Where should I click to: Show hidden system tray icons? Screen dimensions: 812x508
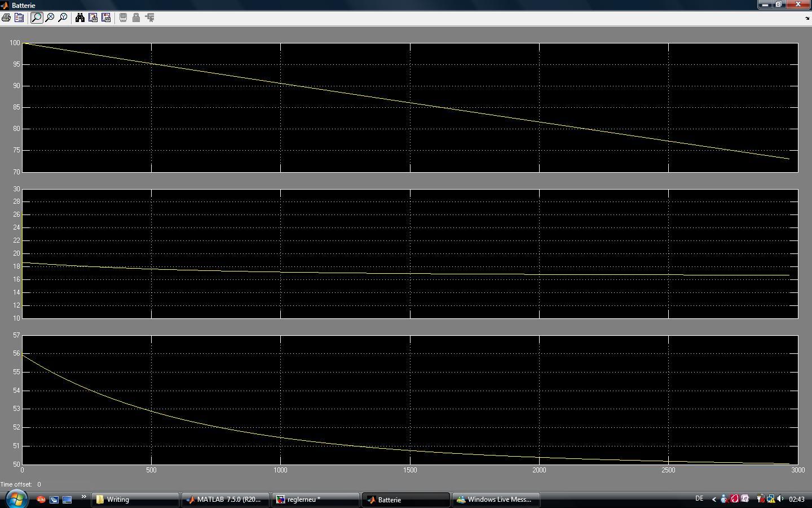(x=714, y=499)
